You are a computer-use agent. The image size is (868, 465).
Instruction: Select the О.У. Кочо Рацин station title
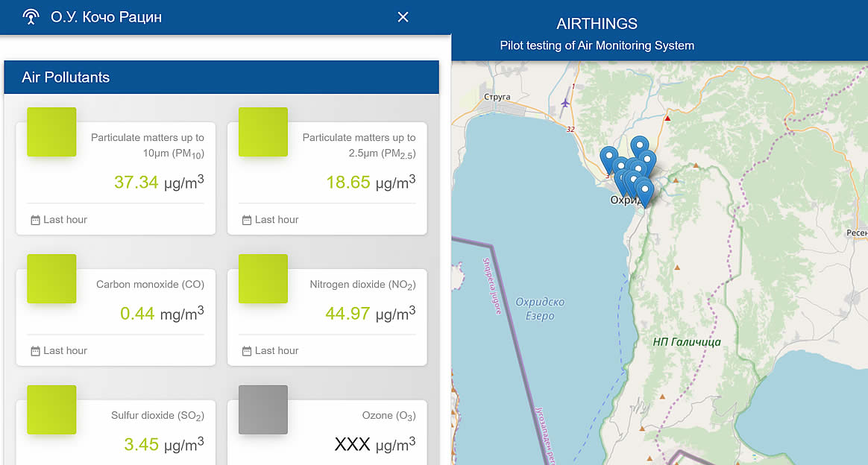click(107, 17)
